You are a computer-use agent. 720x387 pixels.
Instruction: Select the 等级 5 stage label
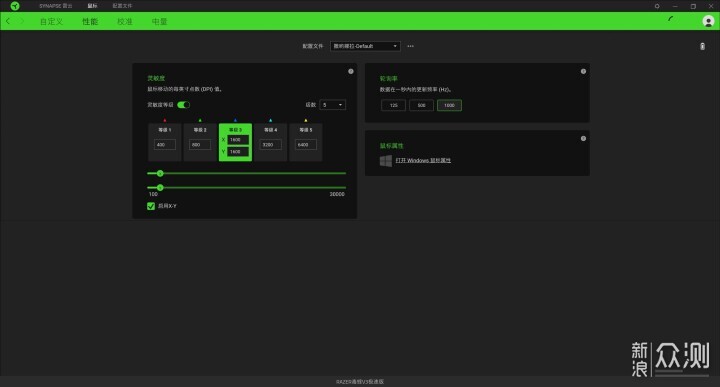[x=306, y=130]
